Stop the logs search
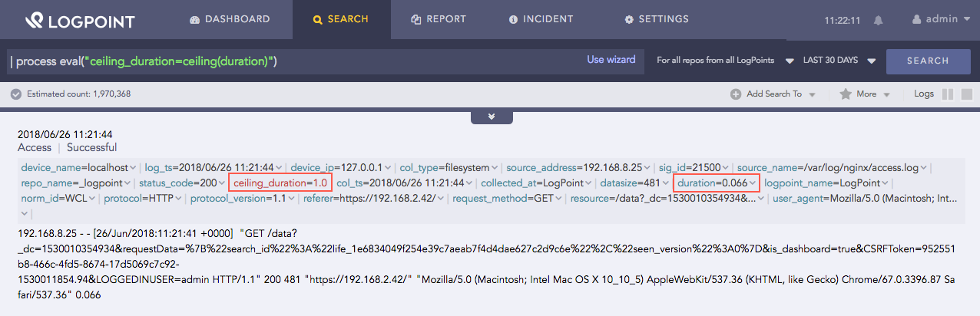The width and height of the screenshot is (980, 316). tap(964, 94)
